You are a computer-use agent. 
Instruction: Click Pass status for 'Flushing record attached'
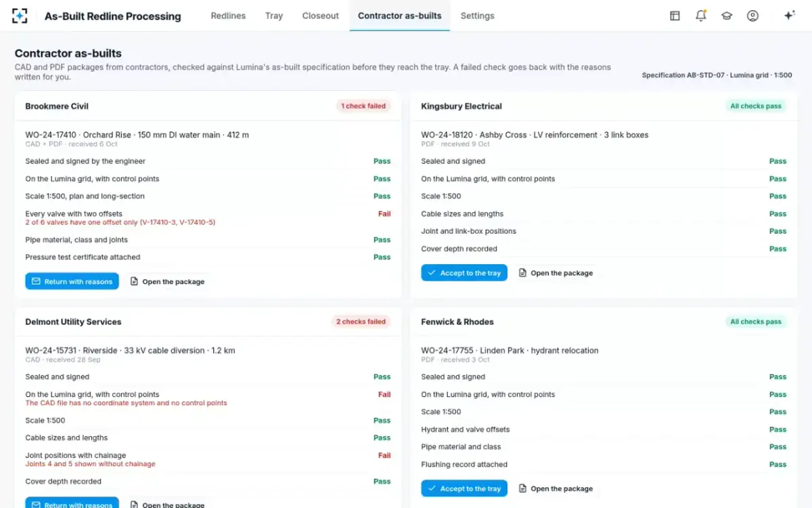click(x=777, y=465)
